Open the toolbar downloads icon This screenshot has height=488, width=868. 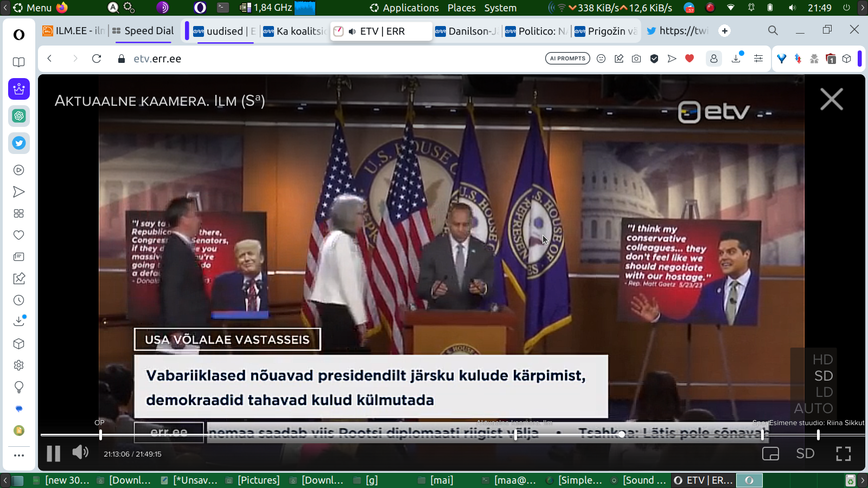tap(736, 58)
